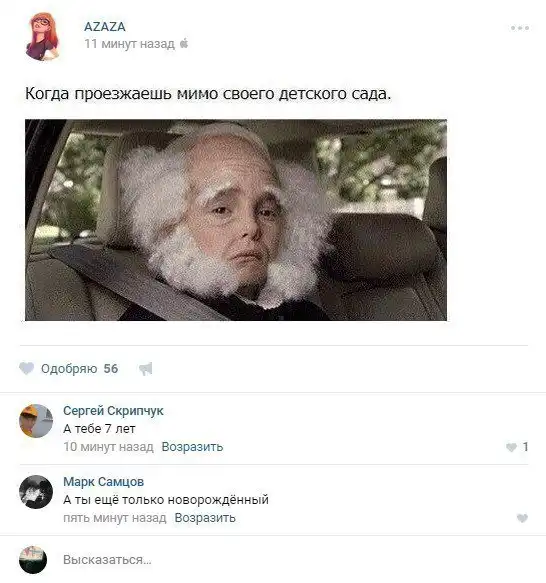
Task: Click the Apple device icon beside timestamp
Action: coord(184,44)
